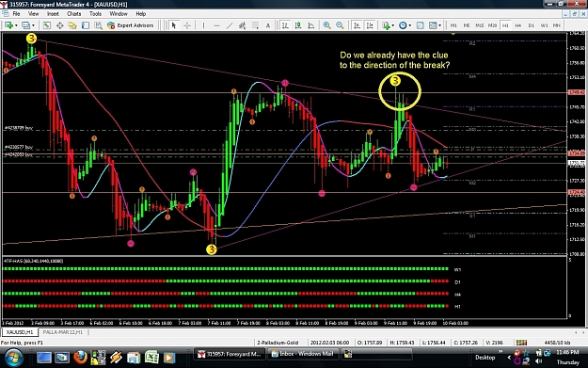Toggle the Expert Advisors button
This screenshot has width=588, height=368.
[x=130, y=25]
